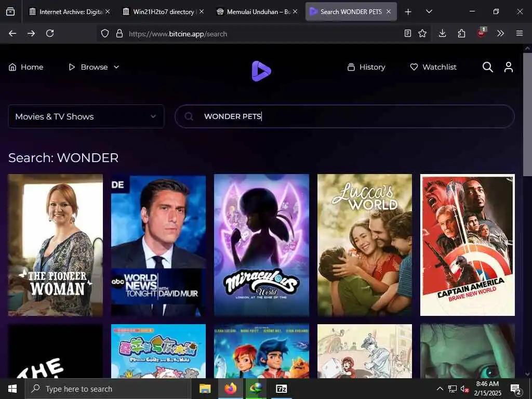Open Internet Download Manager taskbar icon
Viewport: 532px width, 399px height.
pyautogui.click(x=256, y=389)
